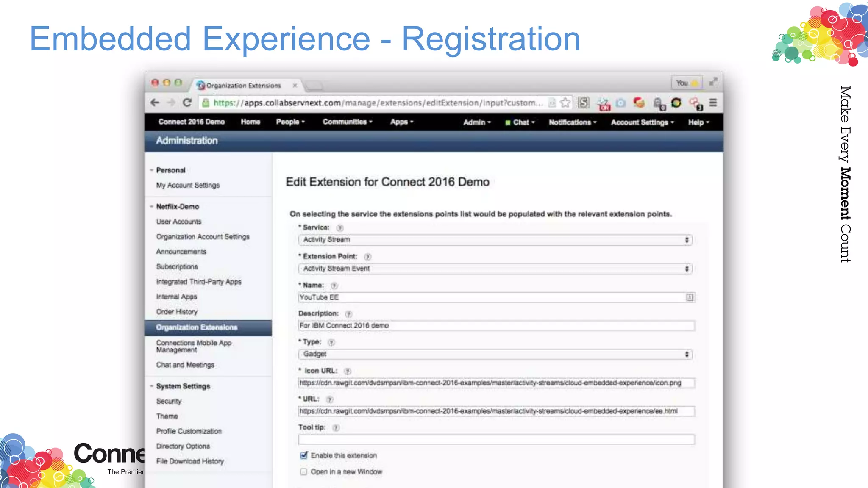Open Organization Account Settings
The width and height of the screenshot is (868, 488).
[203, 237]
